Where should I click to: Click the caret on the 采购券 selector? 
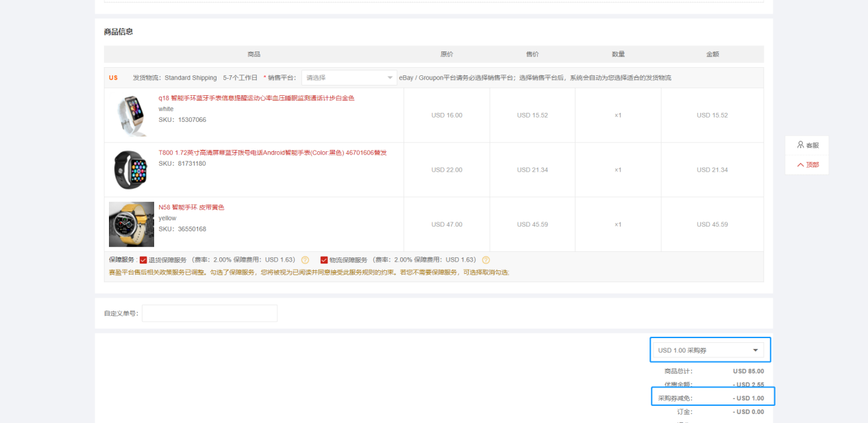756,350
